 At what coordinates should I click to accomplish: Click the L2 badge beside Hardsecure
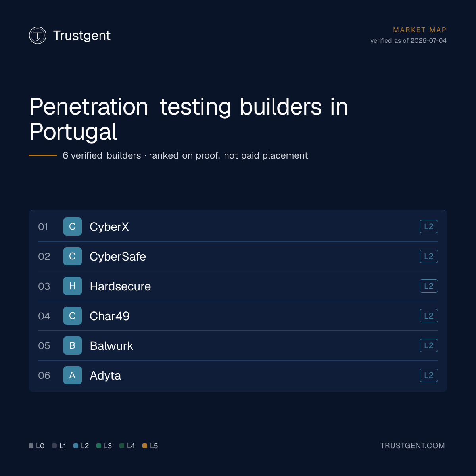[429, 286]
